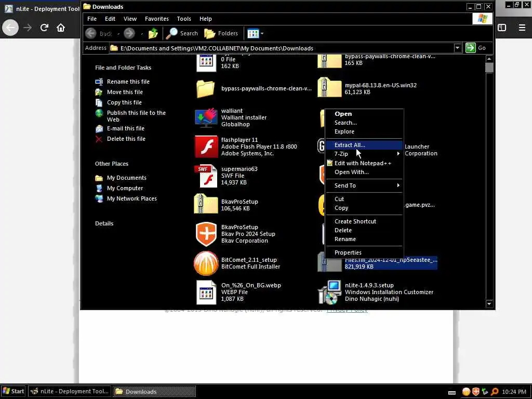Expand the Back history dropdown arrow

point(118,34)
